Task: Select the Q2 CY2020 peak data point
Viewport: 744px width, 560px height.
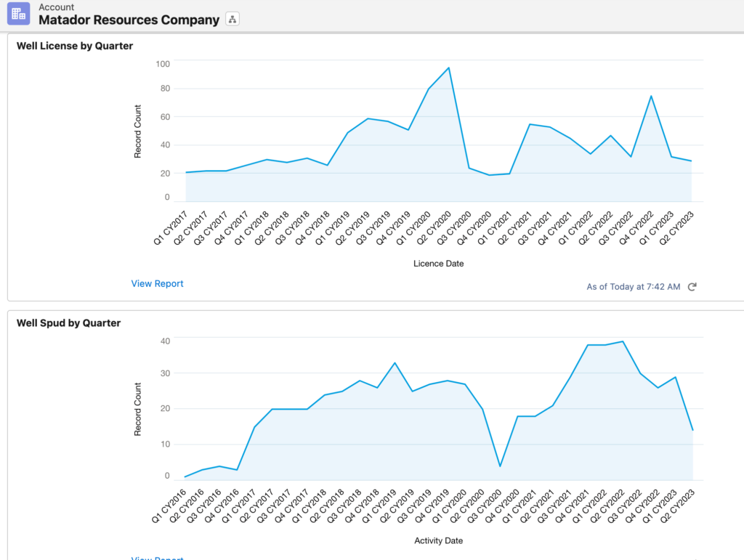Action: pos(448,68)
